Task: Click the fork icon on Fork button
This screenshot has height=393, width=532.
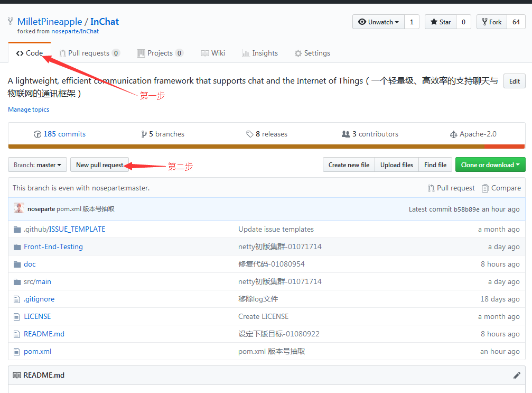Action: 484,22
